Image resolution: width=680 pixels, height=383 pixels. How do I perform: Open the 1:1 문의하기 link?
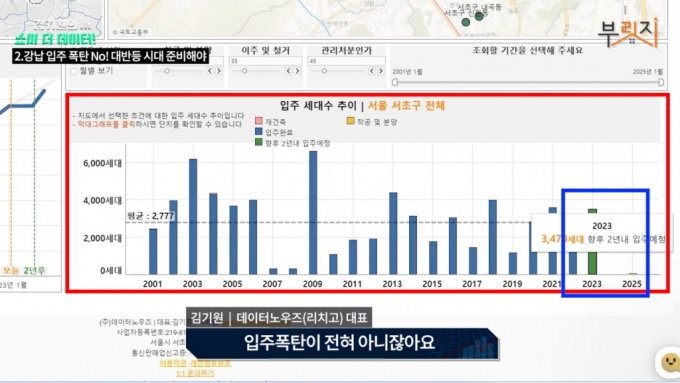click(x=195, y=373)
